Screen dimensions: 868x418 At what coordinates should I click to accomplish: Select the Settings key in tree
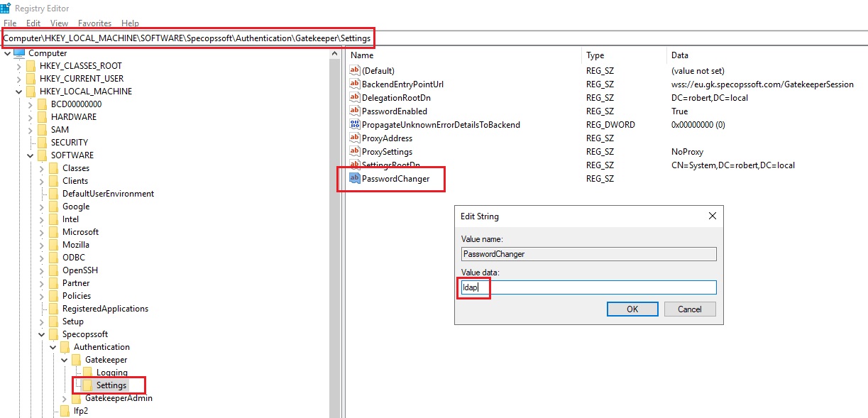tap(111, 385)
